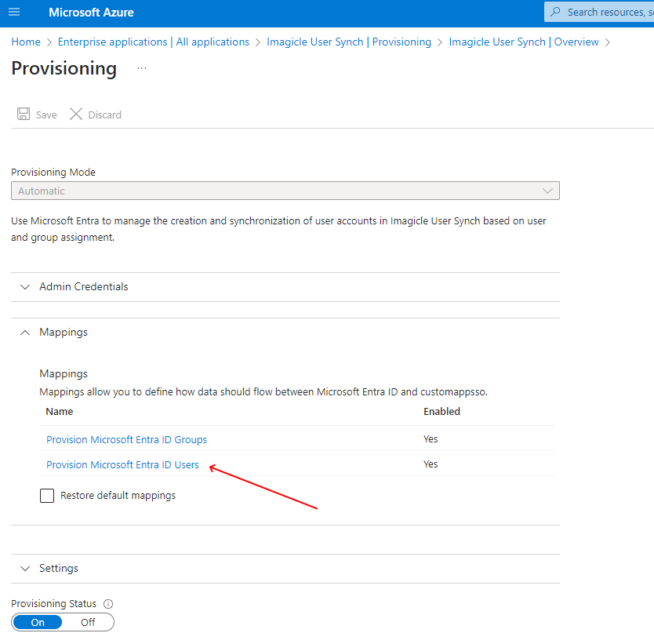Open Enterprise applications breadcrumb
Screen dimensions: 654x644
(x=154, y=42)
